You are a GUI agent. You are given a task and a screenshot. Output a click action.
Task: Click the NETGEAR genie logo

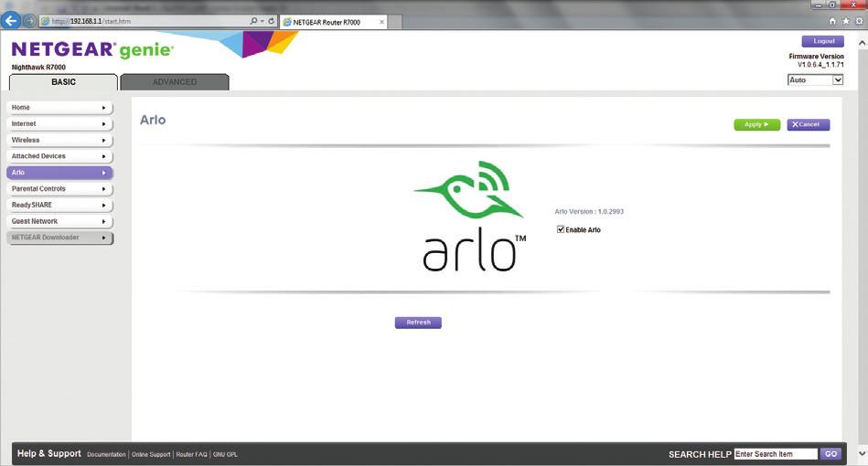pos(92,49)
